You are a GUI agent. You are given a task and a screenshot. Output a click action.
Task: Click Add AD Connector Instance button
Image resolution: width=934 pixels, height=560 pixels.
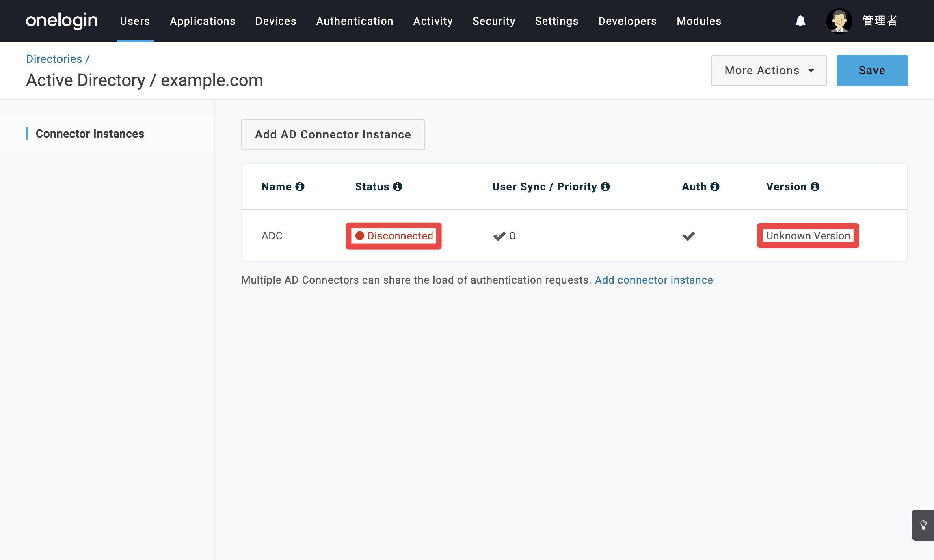pos(333,135)
